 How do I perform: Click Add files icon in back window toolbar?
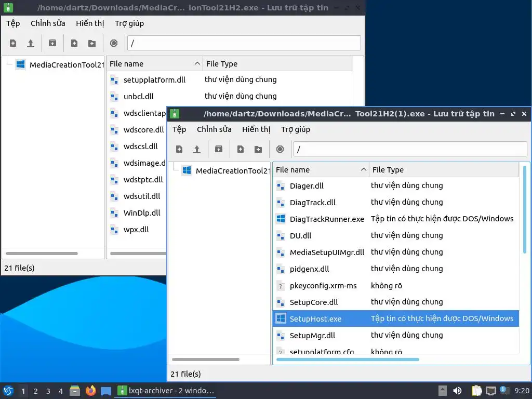(x=74, y=43)
